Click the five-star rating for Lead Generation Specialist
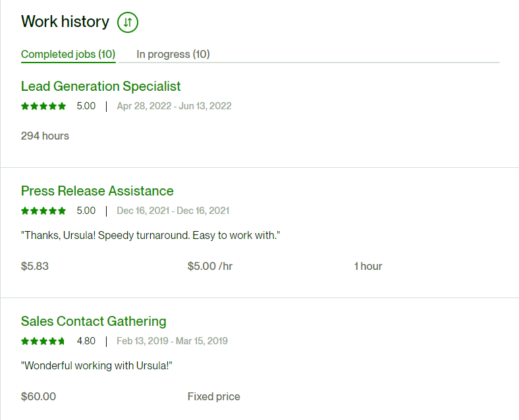The image size is (519, 420). [43, 106]
